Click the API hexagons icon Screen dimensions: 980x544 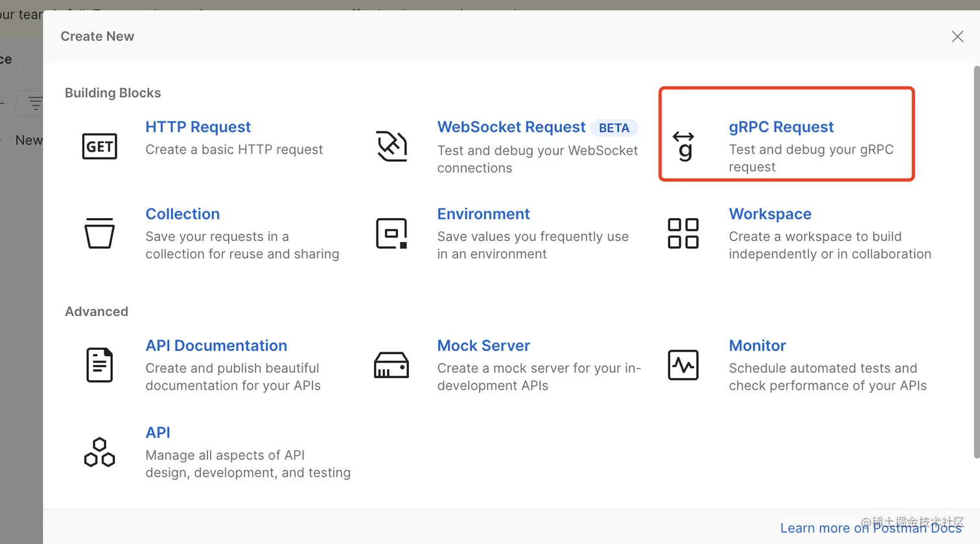100,452
